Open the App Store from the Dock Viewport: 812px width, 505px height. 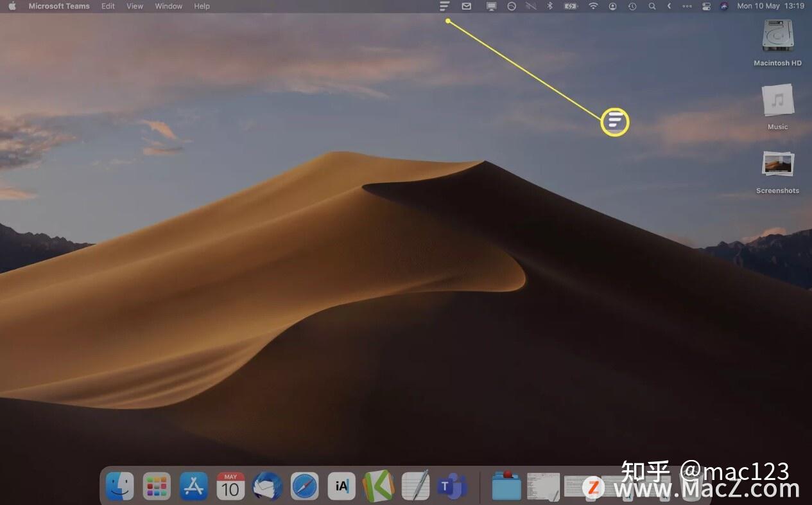tap(193, 486)
